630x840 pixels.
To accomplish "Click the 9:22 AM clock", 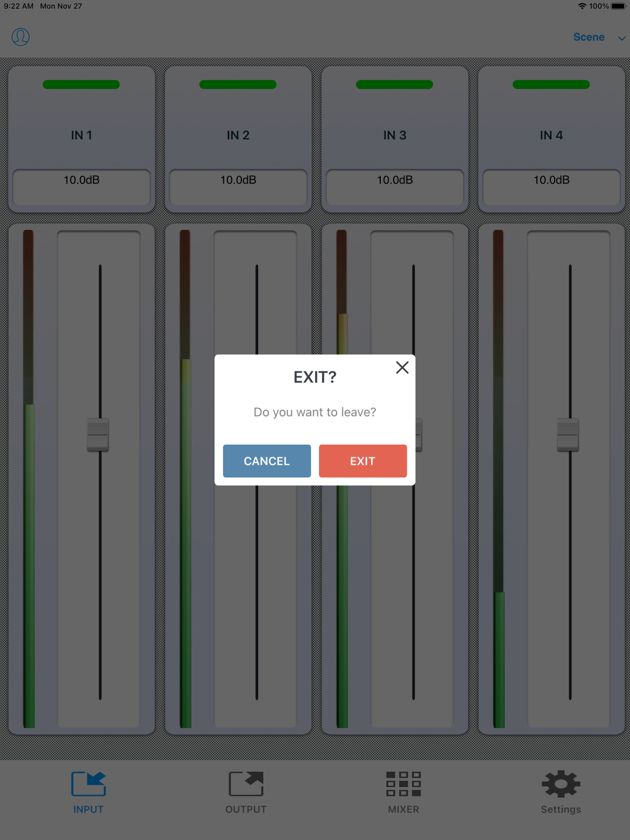I will 19,6.
